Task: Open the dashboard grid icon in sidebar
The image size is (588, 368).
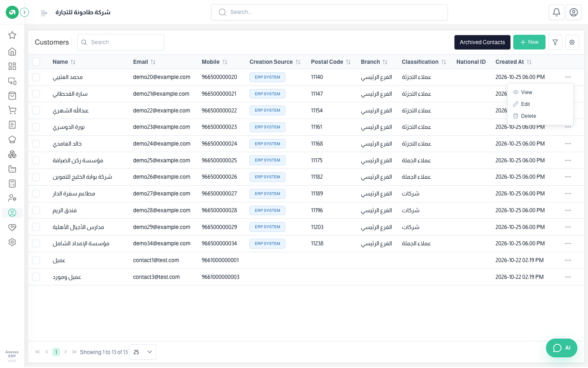Action: (x=12, y=66)
